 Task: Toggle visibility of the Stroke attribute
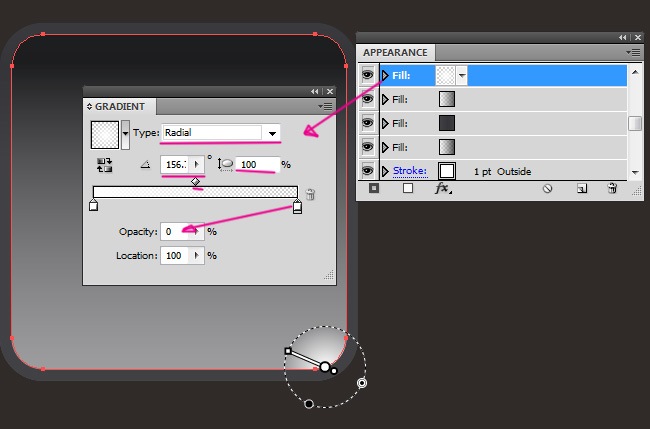point(367,171)
